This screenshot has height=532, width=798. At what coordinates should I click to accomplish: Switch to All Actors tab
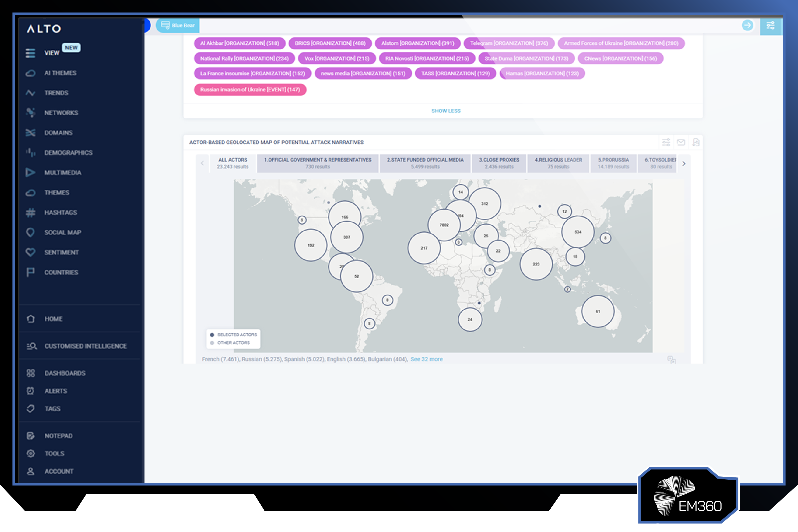(233, 163)
